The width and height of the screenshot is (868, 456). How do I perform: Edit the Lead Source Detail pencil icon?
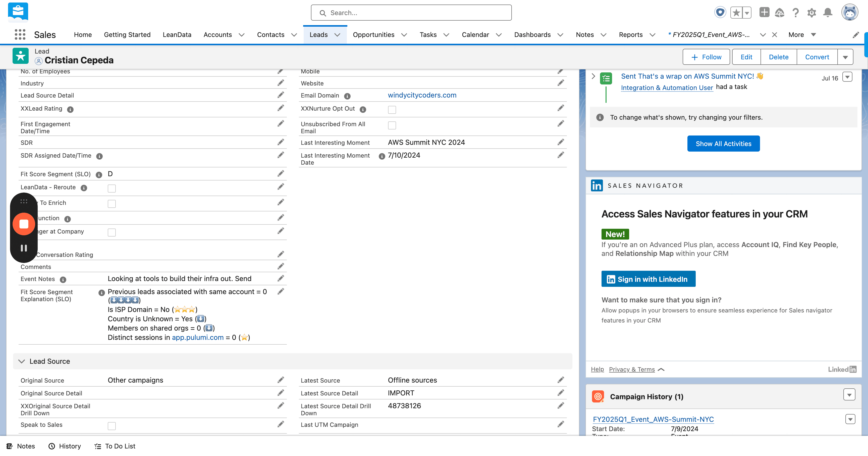(280, 95)
